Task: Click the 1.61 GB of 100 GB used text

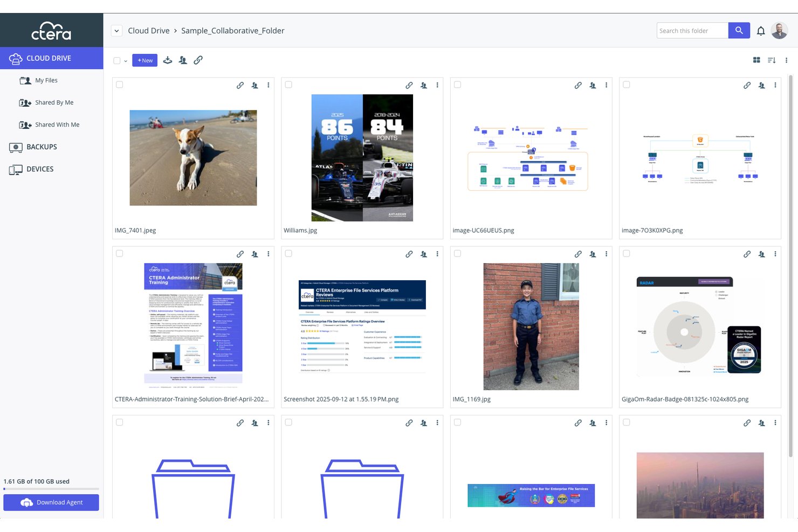Action: click(37, 481)
